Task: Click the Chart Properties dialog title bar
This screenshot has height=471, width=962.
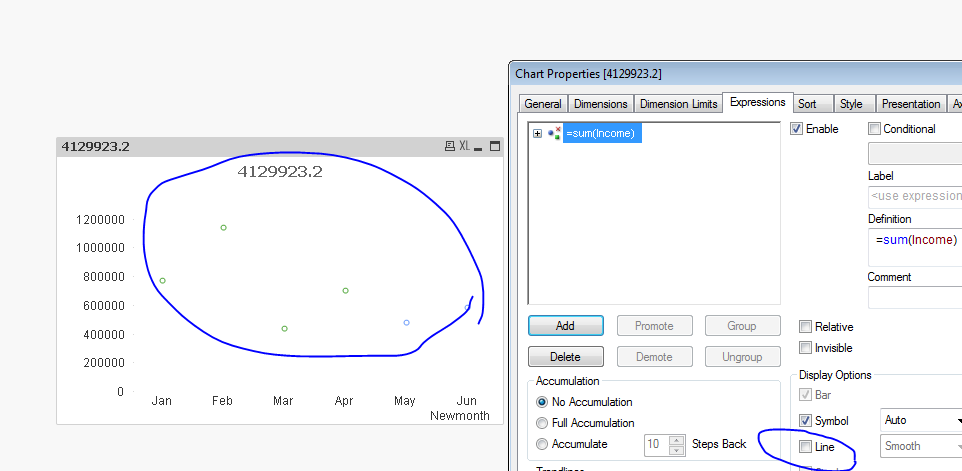Action: tap(736, 74)
